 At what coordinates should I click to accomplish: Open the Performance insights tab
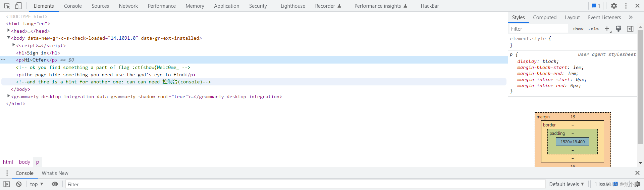point(381,6)
